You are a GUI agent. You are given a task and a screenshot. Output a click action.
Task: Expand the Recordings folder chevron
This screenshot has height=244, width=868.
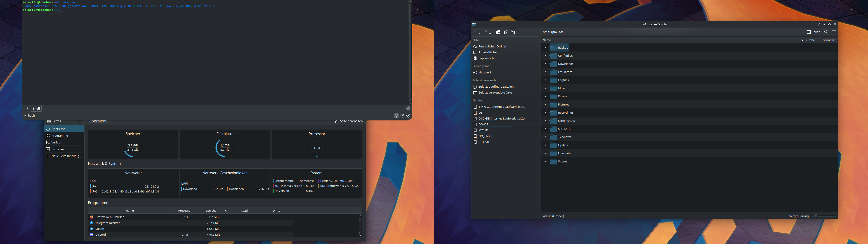pyautogui.click(x=545, y=113)
